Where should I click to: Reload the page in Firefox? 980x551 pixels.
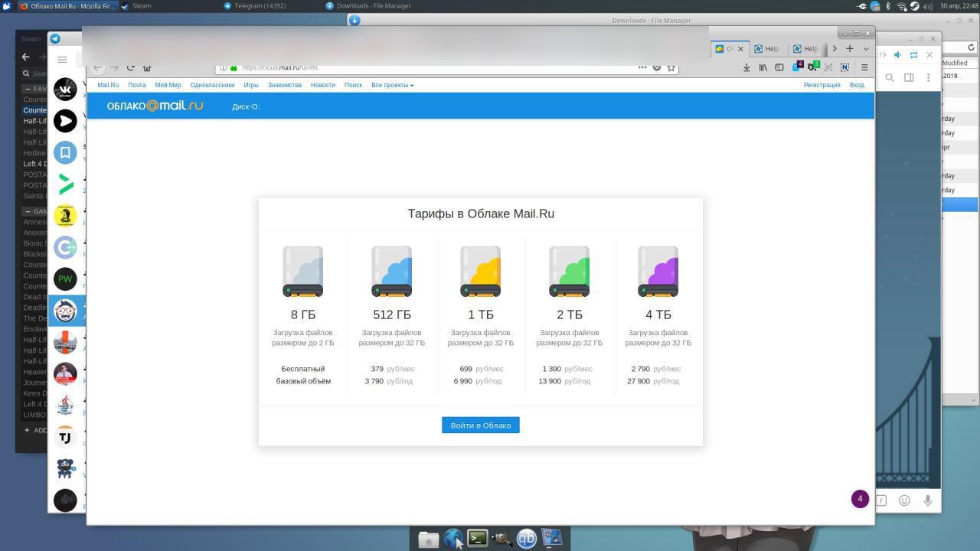[131, 67]
